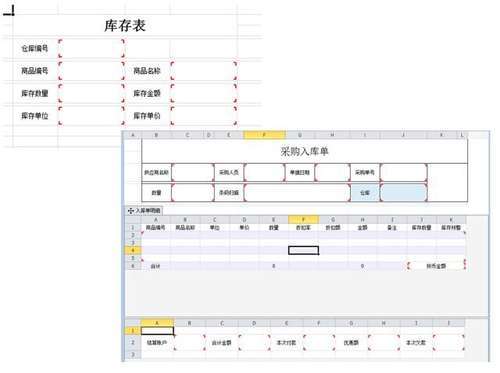Click the 折扣额 column title in the detail grid
The image size is (500, 373).
[x=333, y=228]
